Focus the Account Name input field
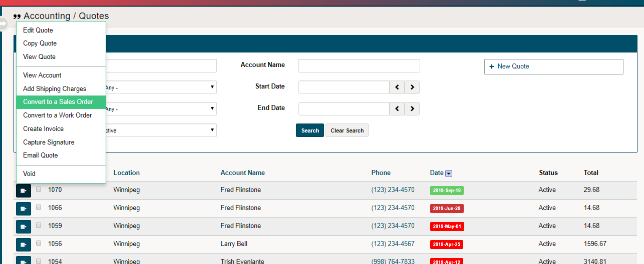This screenshot has height=264, width=644. [359, 66]
